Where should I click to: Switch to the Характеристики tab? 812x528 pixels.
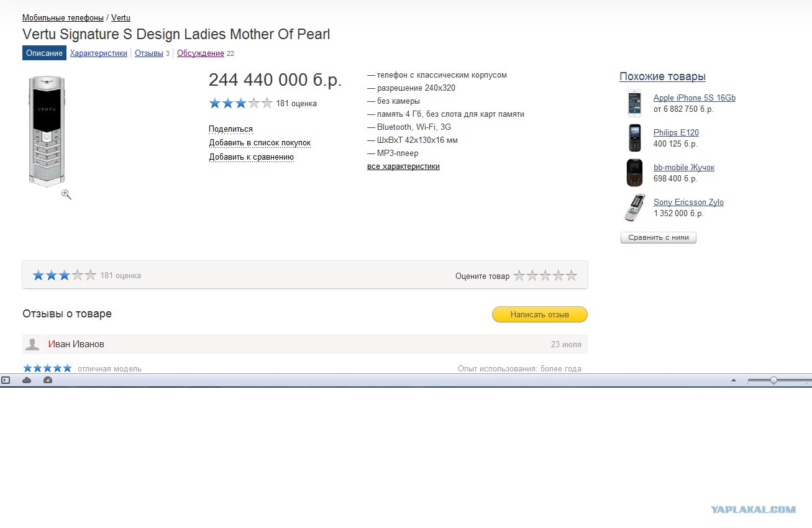pyautogui.click(x=98, y=53)
